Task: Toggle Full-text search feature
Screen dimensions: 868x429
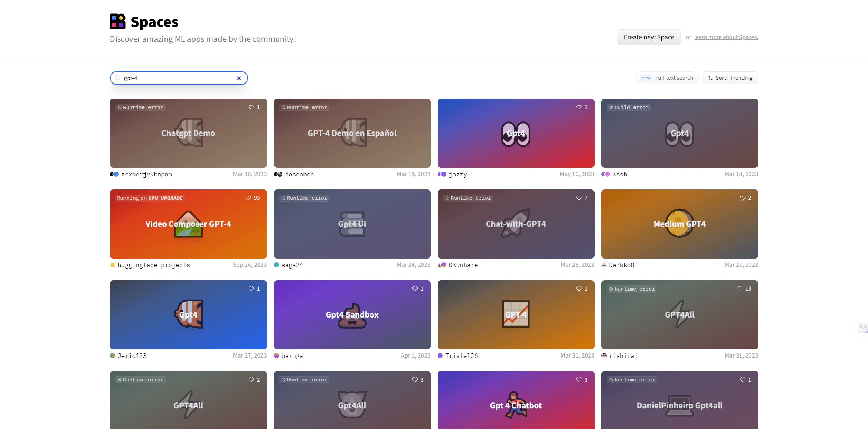Action: (667, 78)
